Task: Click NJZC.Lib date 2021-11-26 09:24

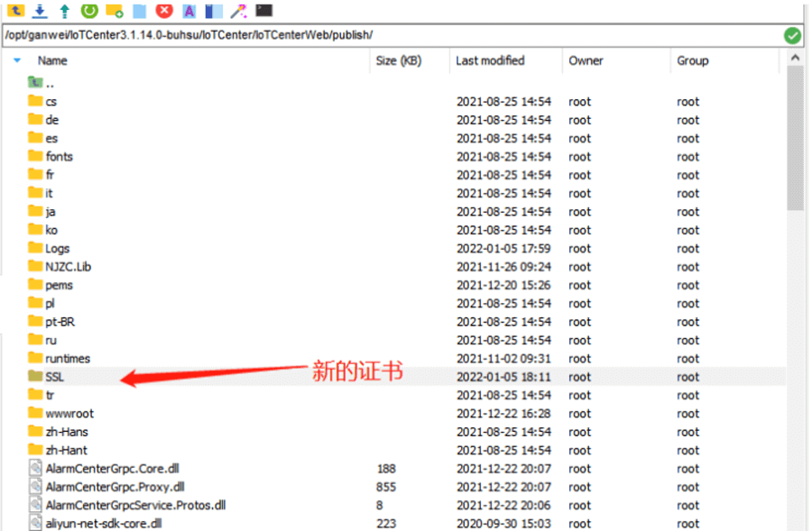Action: (503, 267)
